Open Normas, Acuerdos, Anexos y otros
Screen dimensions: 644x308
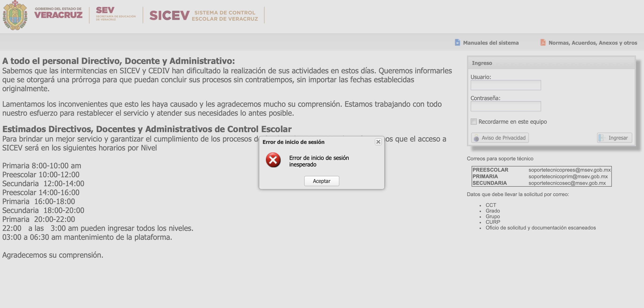point(593,43)
